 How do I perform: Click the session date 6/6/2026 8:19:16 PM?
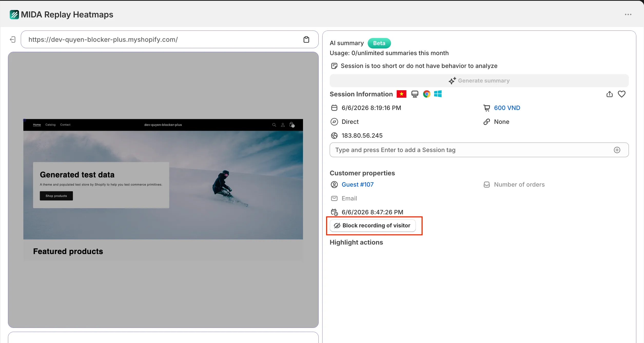371,108
